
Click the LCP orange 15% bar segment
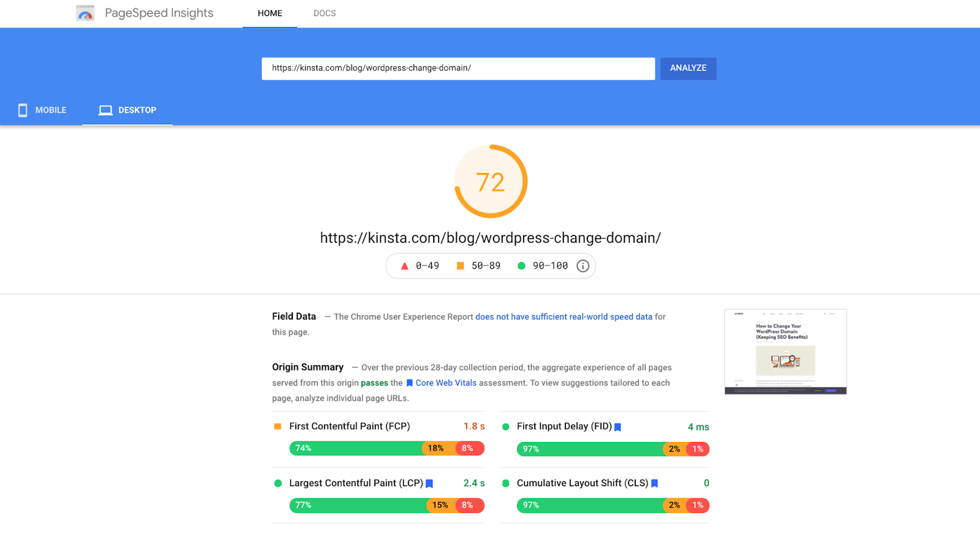441,506
